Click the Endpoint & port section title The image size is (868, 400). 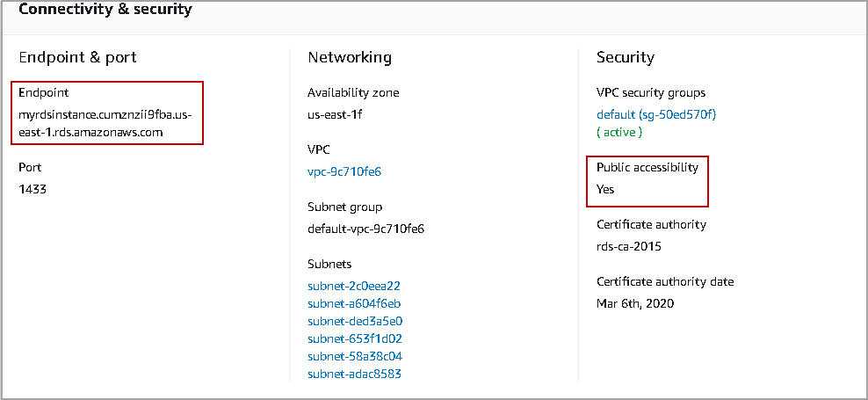point(78,58)
